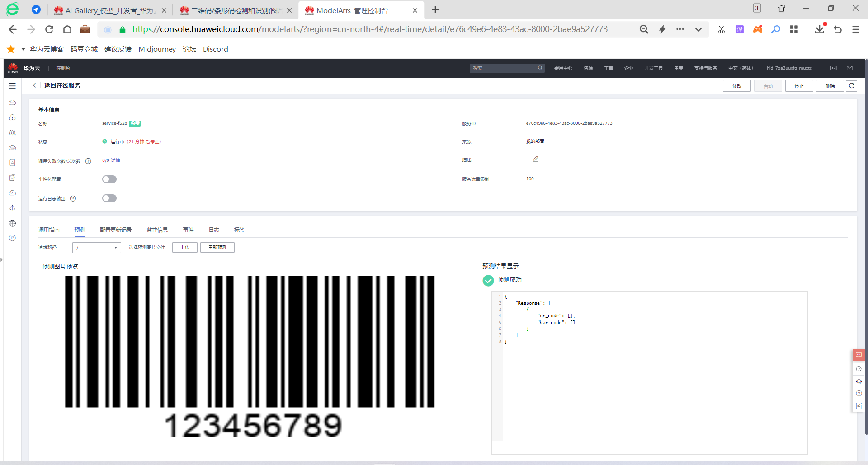
Task: Open the CloudShell terminal icon in header
Action: click(x=834, y=68)
